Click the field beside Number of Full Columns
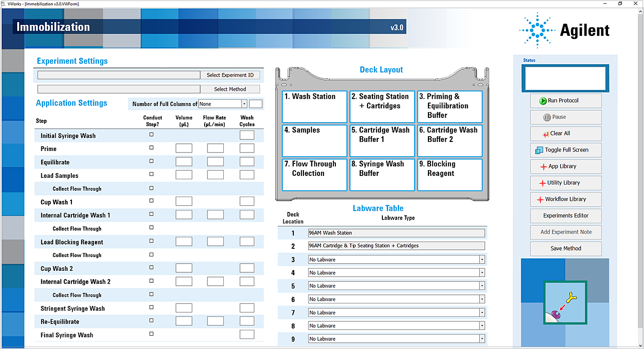The height and width of the screenshot is (349, 644). pos(256,104)
